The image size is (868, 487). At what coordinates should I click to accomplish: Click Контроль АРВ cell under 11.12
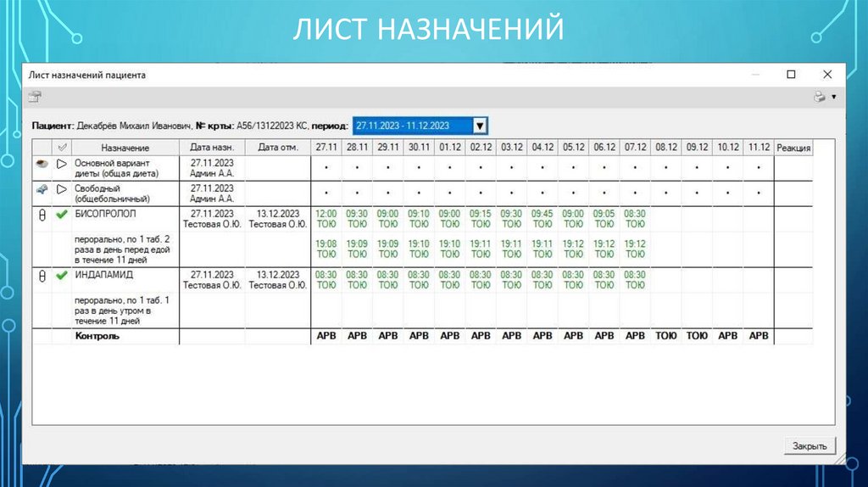point(759,336)
